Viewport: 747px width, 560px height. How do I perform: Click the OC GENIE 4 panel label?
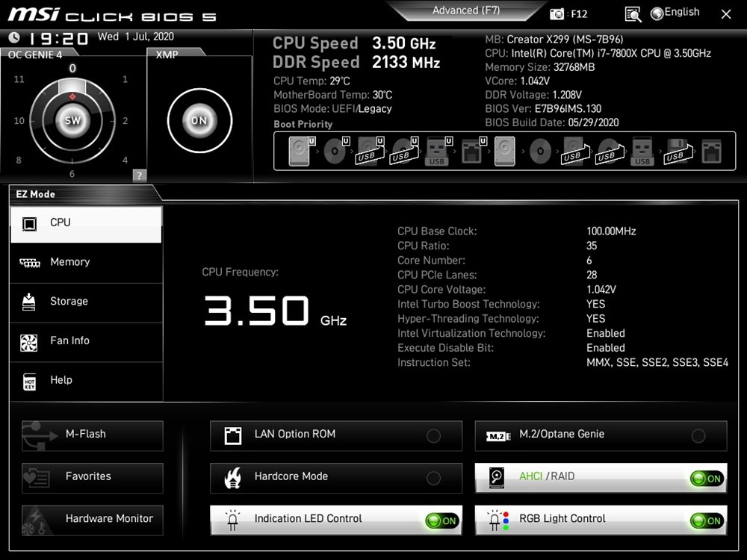35,55
